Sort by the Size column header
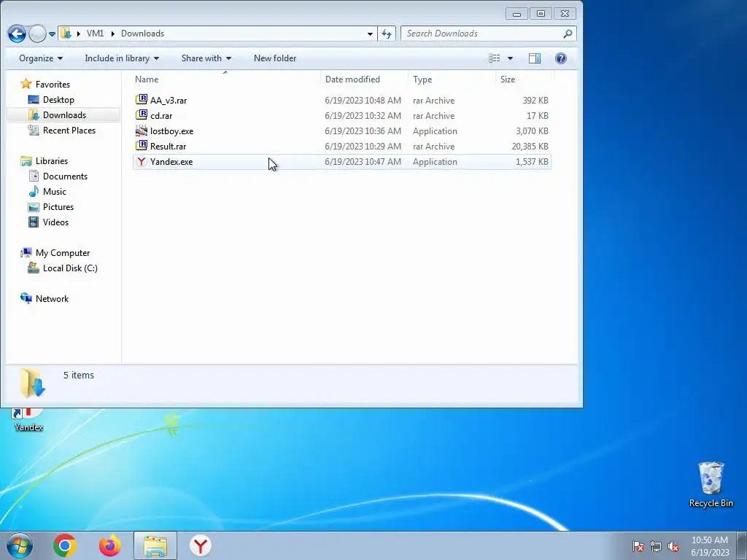The image size is (747, 560). [524, 79]
